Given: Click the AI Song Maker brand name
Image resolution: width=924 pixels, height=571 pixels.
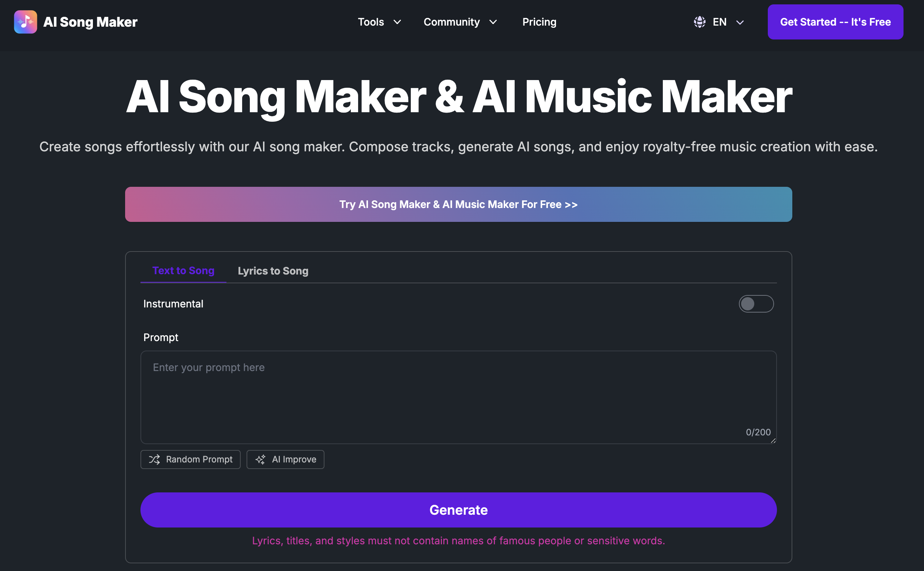Looking at the screenshot, I should pyautogui.click(x=90, y=22).
